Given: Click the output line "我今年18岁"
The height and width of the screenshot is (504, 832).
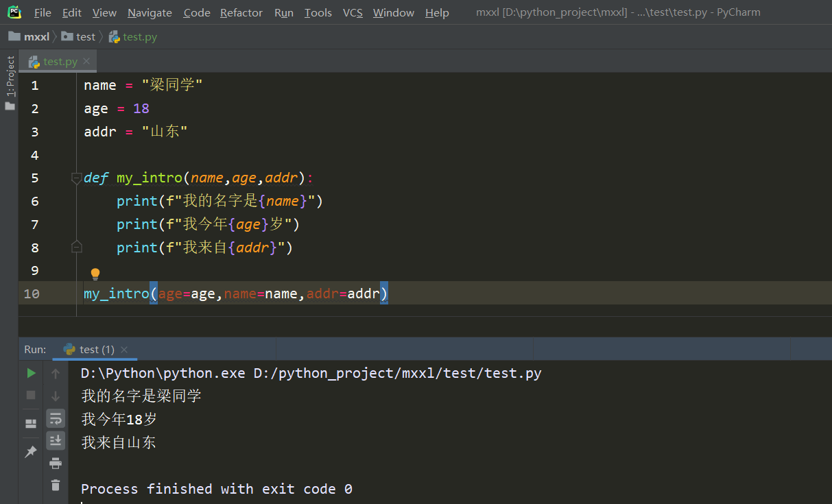Looking at the screenshot, I should (x=119, y=419).
